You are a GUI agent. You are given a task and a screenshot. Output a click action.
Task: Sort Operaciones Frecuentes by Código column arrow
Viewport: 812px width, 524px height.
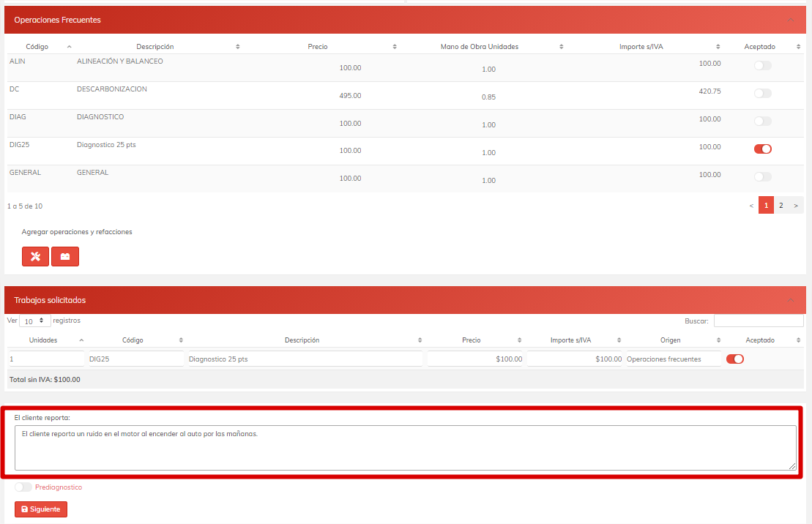pyautogui.click(x=69, y=47)
